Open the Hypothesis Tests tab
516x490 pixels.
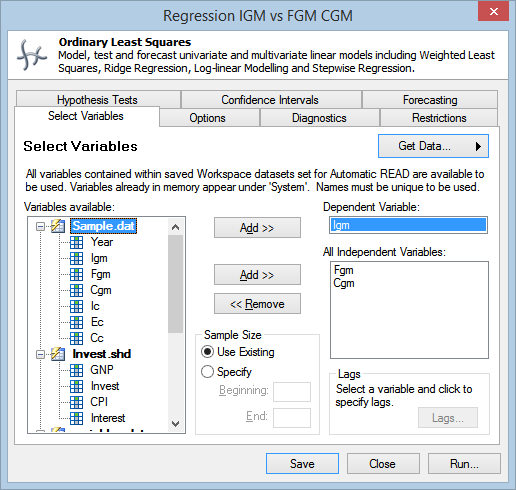(x=98, y=100)
